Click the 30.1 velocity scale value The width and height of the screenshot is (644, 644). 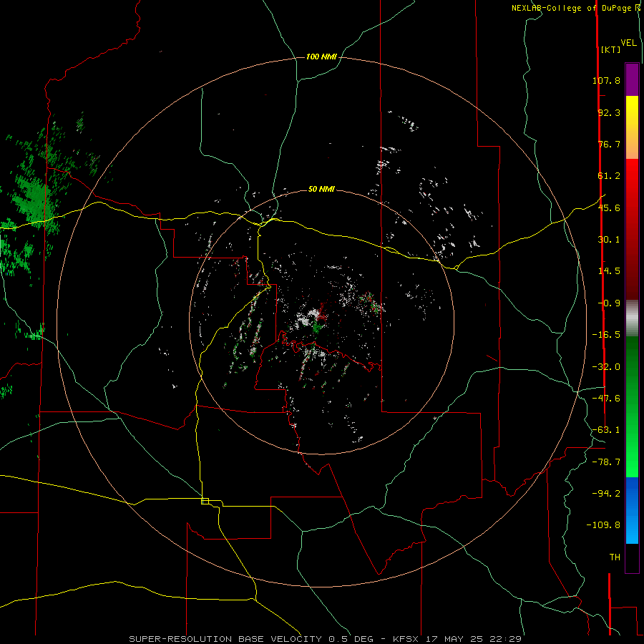click(609, 240)
